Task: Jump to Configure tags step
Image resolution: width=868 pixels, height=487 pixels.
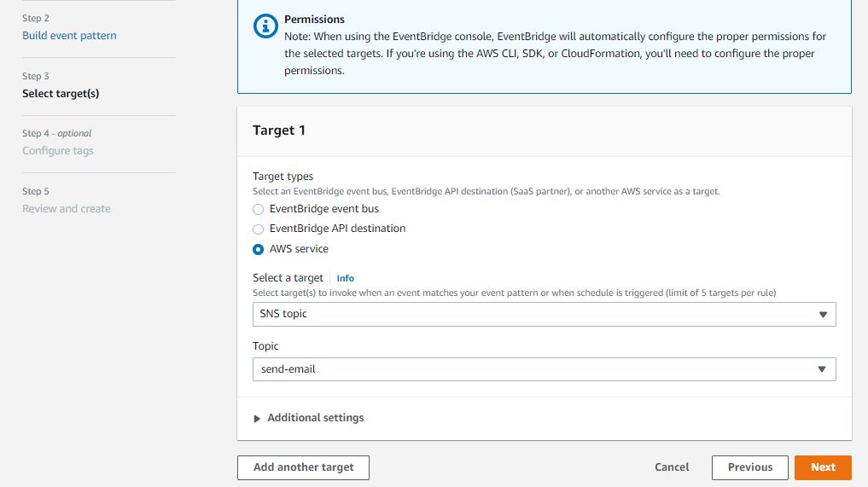Action: 58,151
